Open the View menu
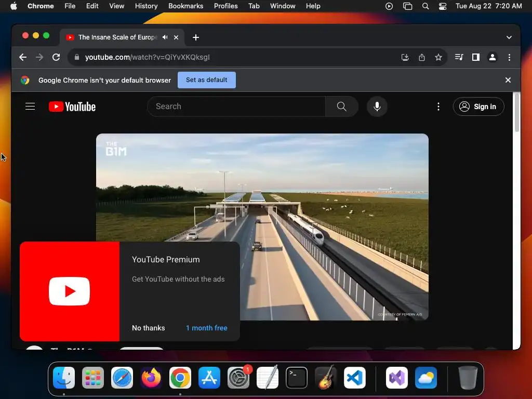The image size is (532, 399). [117, 6]
